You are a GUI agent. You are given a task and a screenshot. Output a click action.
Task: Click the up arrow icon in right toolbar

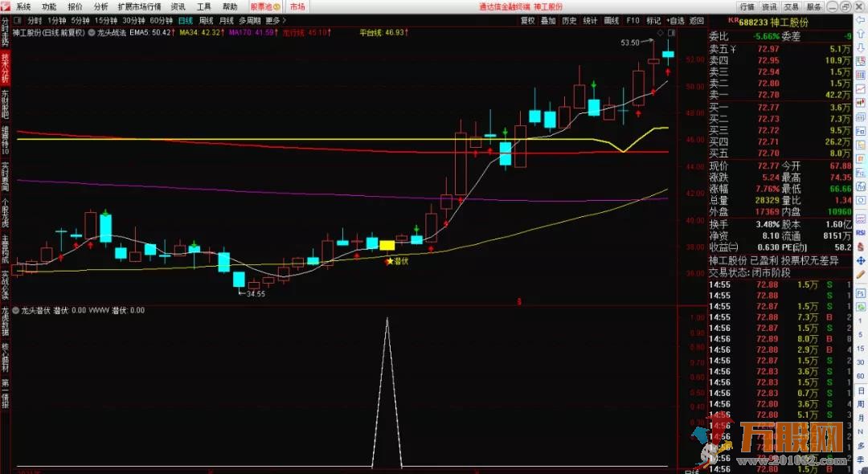point(861,35)
